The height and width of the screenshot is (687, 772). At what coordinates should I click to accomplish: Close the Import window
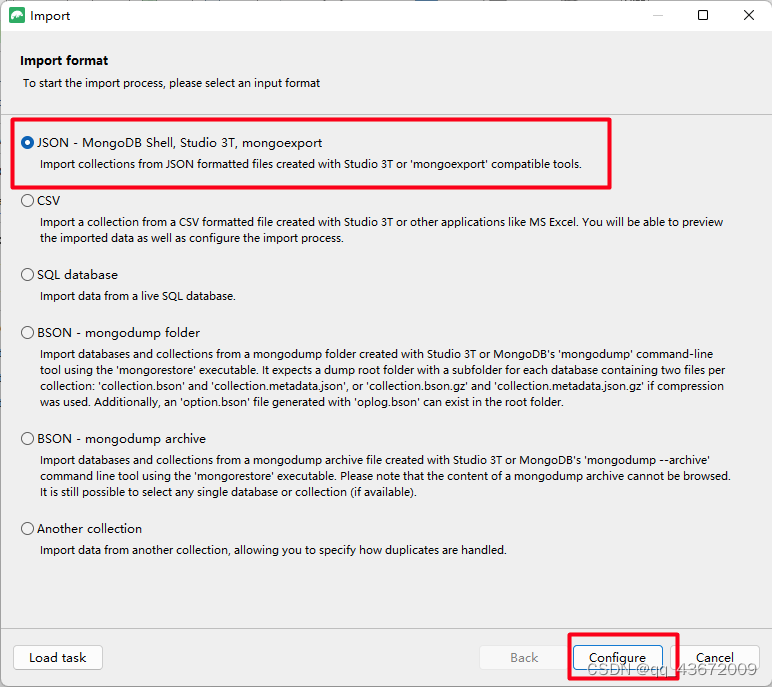click(749, 15)
